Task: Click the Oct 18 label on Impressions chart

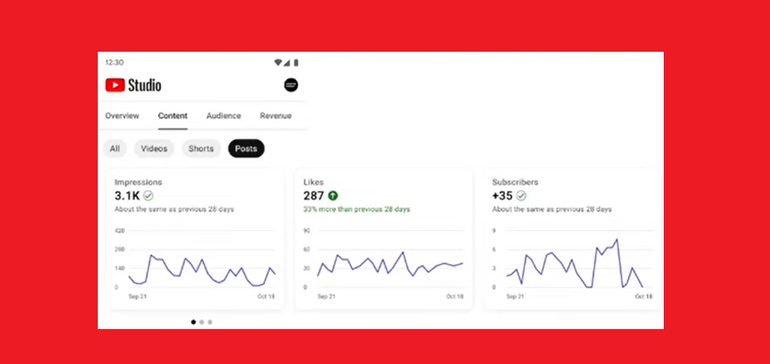Action: pos(266,297)
